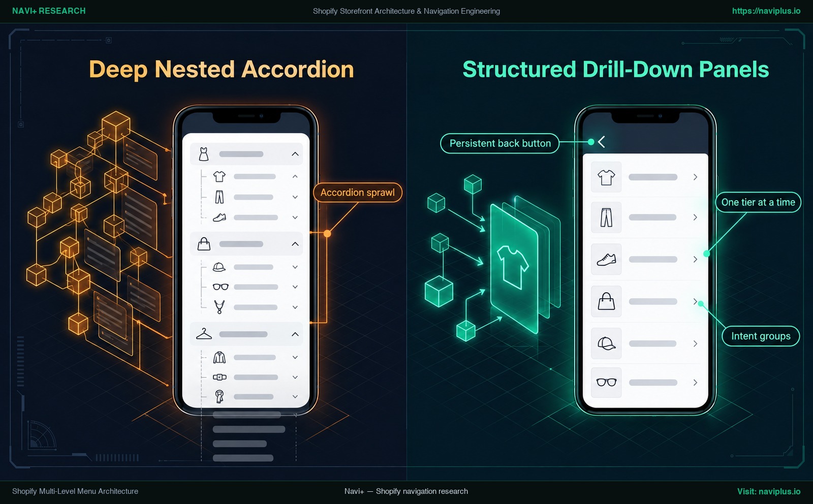Select the cap tile in the drill-down panel
Image resolution: width=813 pixels, height=504 pixels.
(606, 344)
